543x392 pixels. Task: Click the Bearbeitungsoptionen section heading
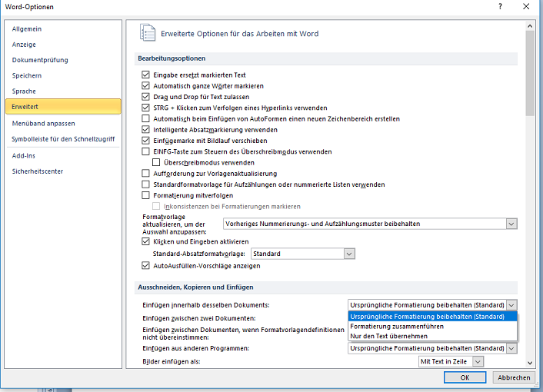[x=172, y=58]
